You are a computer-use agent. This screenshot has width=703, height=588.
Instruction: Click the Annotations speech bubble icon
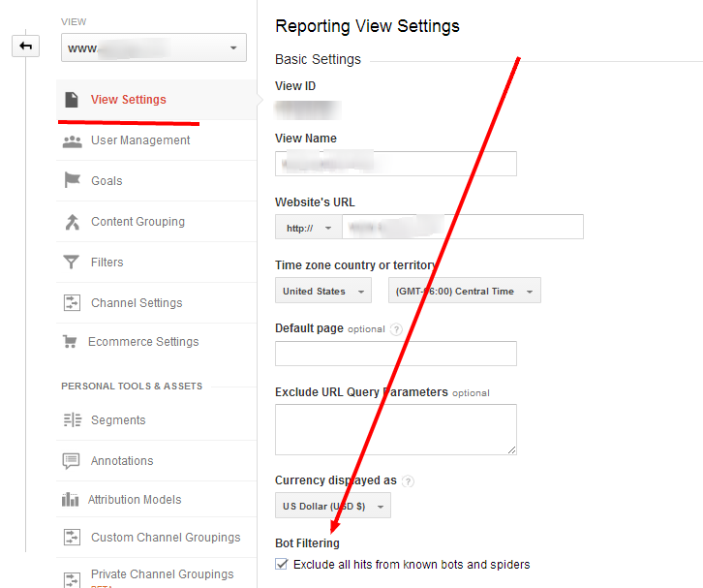[72, 461]
